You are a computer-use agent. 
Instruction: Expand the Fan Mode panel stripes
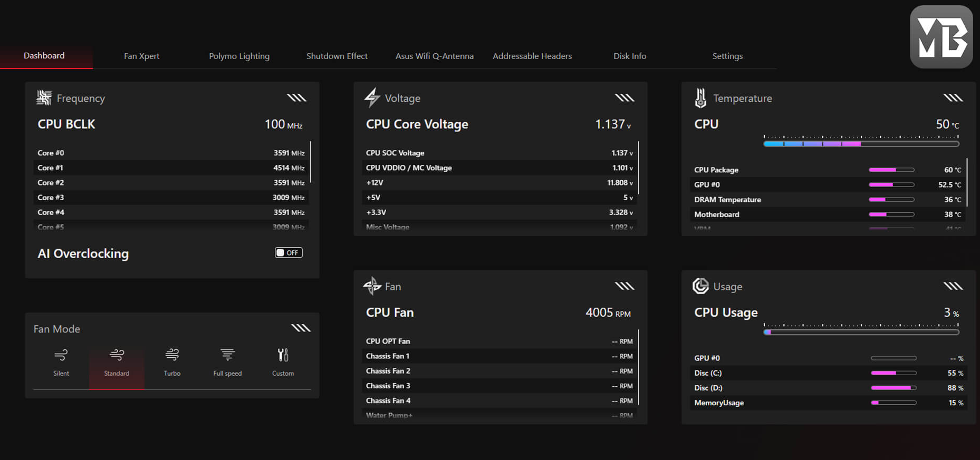(301, 328)
